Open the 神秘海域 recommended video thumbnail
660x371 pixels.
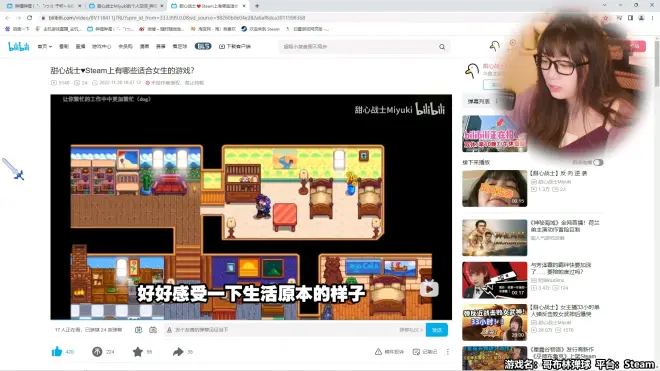point(495,238)
